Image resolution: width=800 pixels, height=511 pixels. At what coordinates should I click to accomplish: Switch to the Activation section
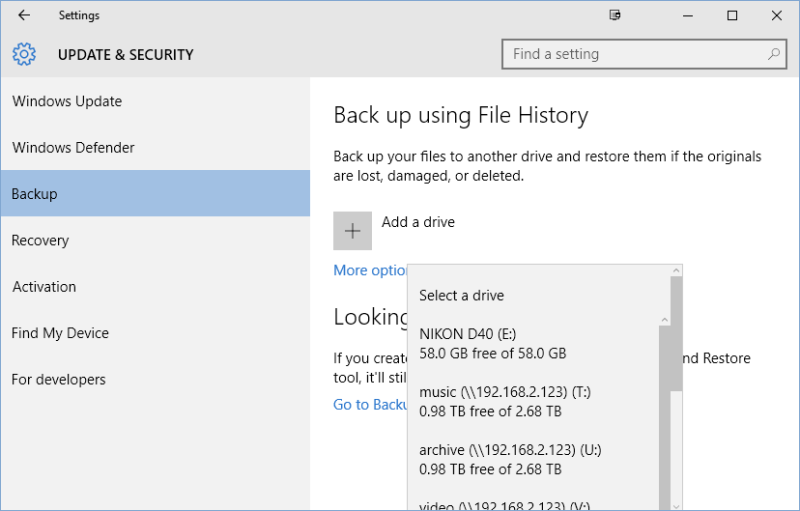[x=44, y=287]
